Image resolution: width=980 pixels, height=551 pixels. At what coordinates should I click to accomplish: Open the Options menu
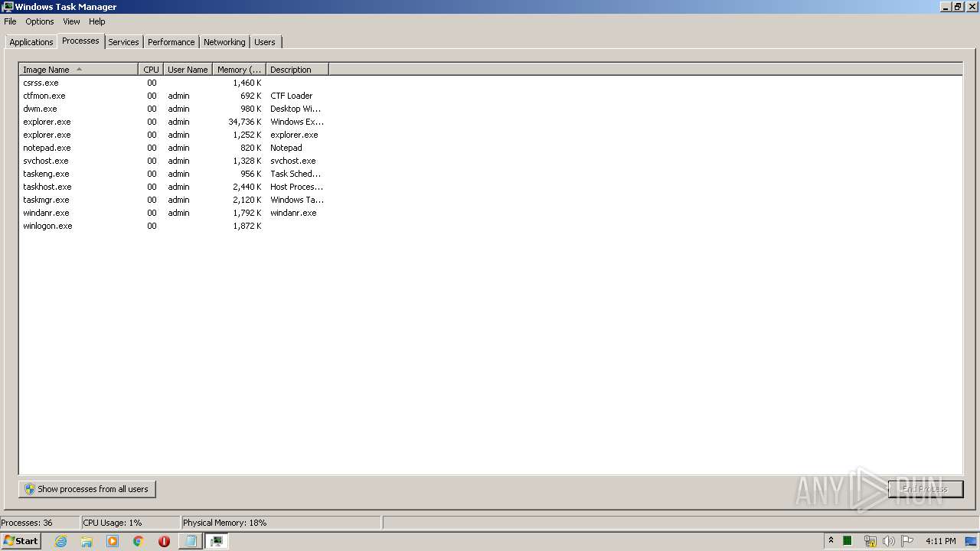click(x=40, y=21)
